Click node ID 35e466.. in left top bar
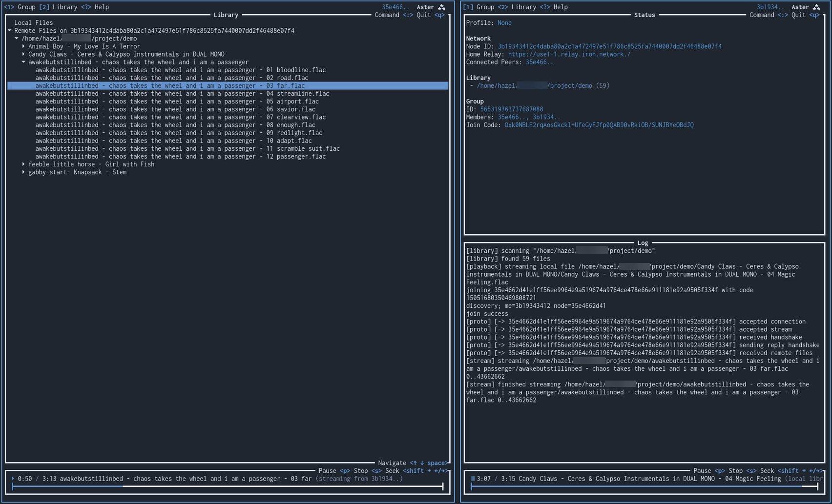The image size is (832, 504). coord(395,7)
